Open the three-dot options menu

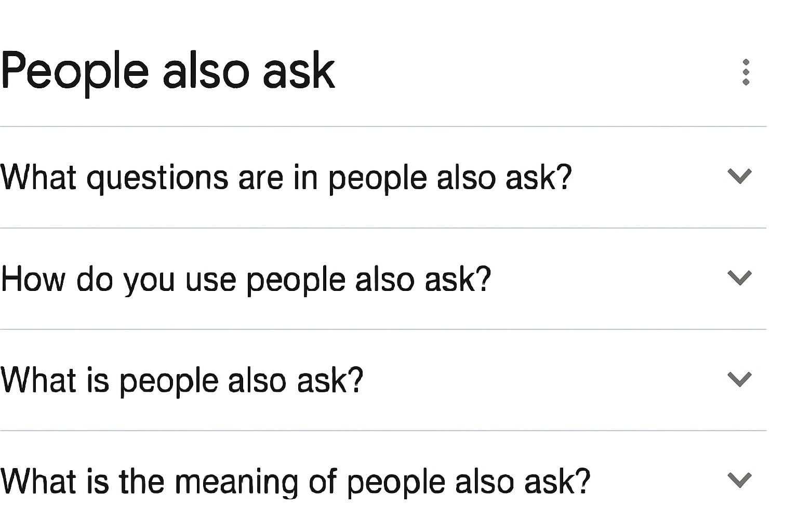click(746, 72)
